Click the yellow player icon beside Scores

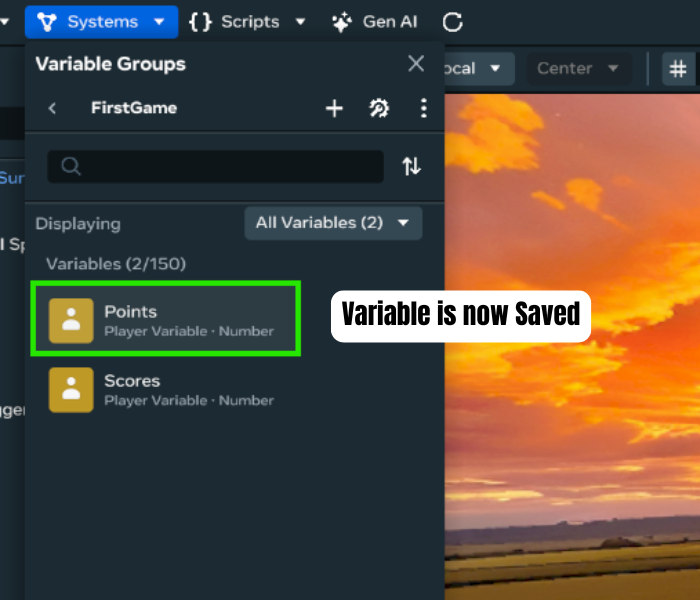point(71,390)
